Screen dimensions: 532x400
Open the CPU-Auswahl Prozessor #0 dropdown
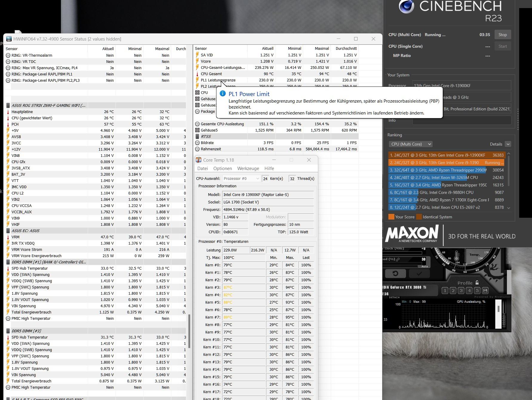point(242,178)
